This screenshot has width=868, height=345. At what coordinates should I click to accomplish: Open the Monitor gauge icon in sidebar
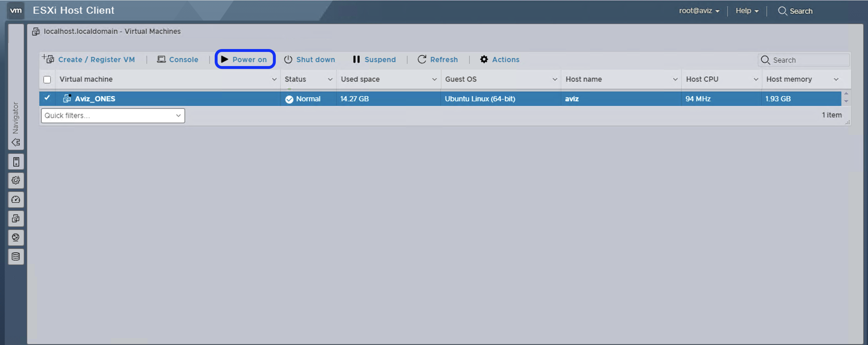pyautogui.click(x=16, y=200)
